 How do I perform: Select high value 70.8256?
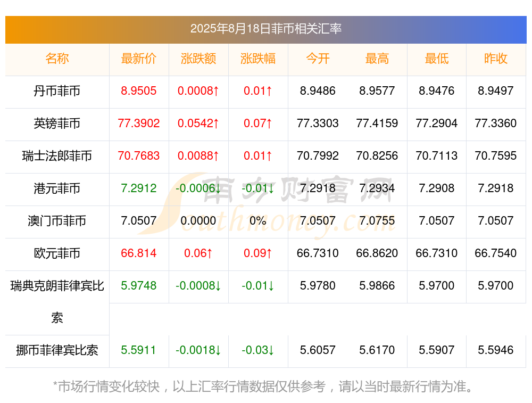coord(377,156)
